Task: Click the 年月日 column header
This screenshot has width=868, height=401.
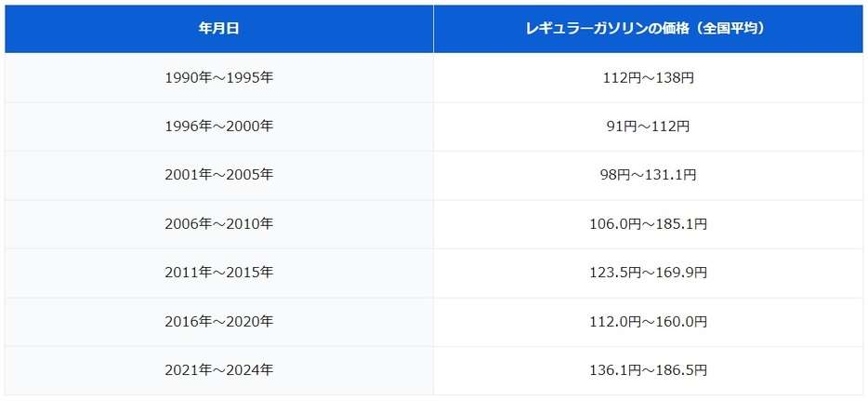Action: pos(219,30)
